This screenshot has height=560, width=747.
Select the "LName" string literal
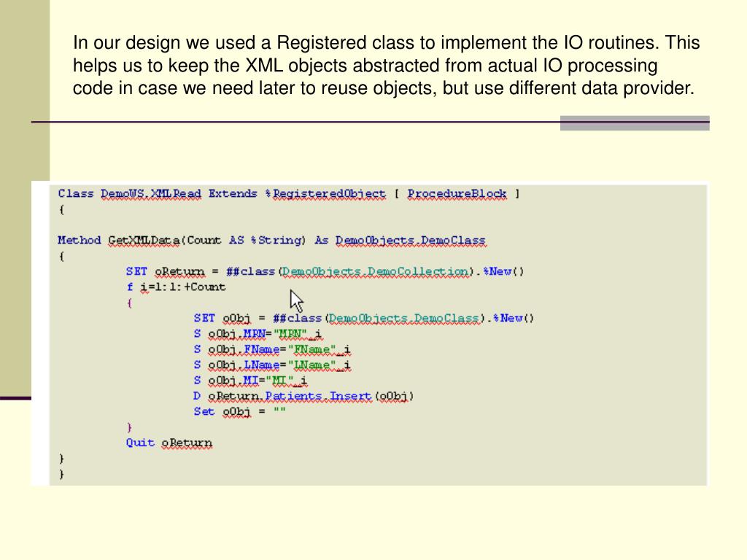[311, 365]
